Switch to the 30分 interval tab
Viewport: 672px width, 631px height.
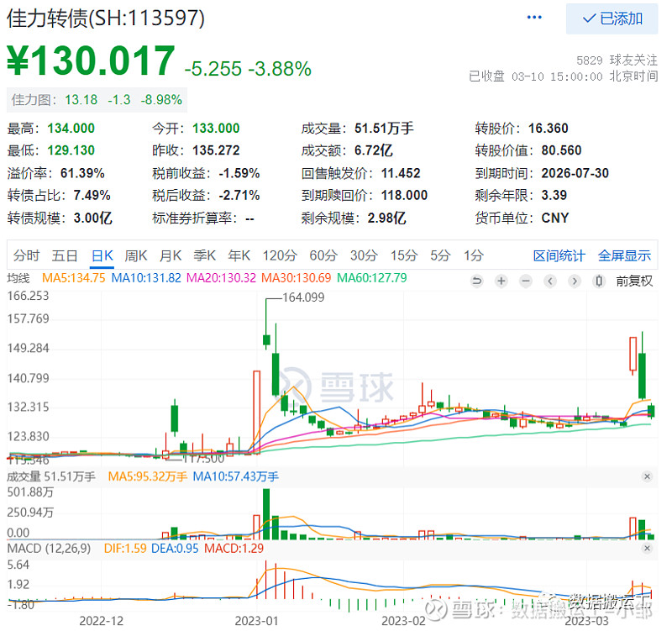point(364,256)
